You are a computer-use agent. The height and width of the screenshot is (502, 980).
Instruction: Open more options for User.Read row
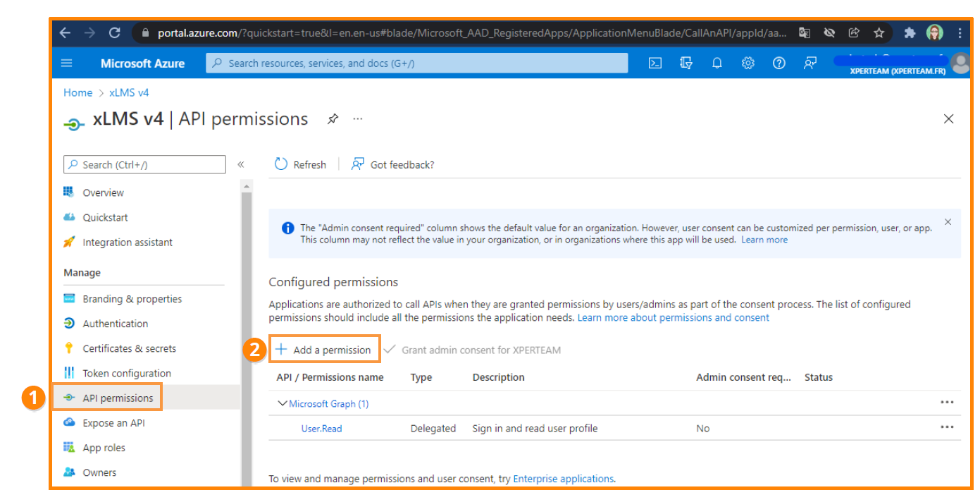point(946,427)
